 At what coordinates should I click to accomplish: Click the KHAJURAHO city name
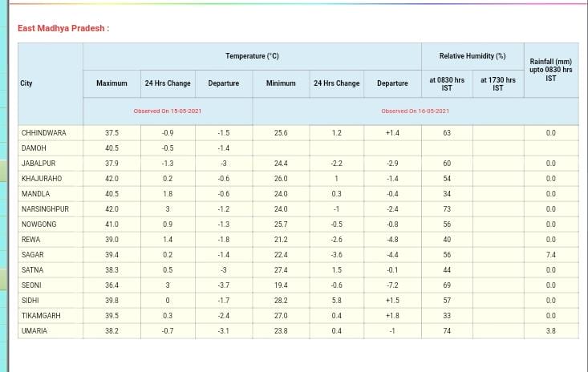tap(42, 179)
